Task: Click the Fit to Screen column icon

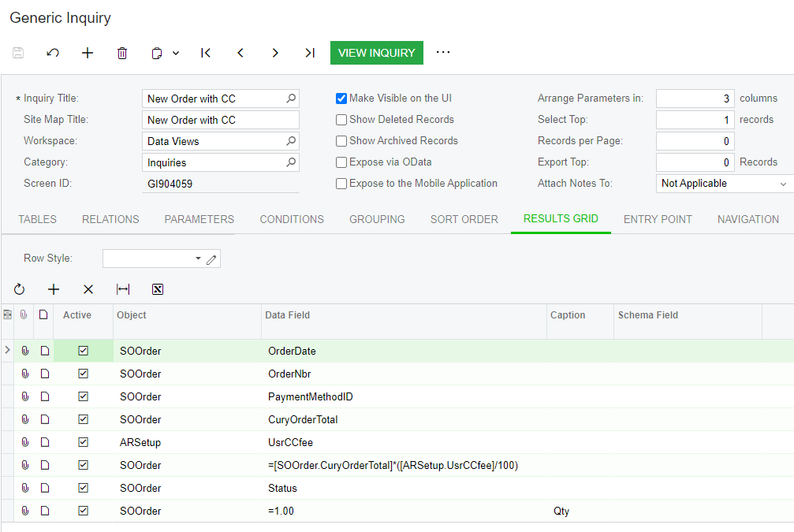Action: tap(122, 289)
